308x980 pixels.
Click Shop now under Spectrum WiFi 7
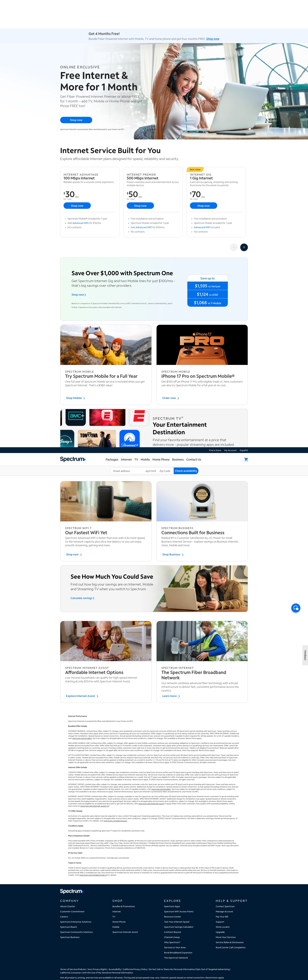pyautogui.click(x=74, y=555)
